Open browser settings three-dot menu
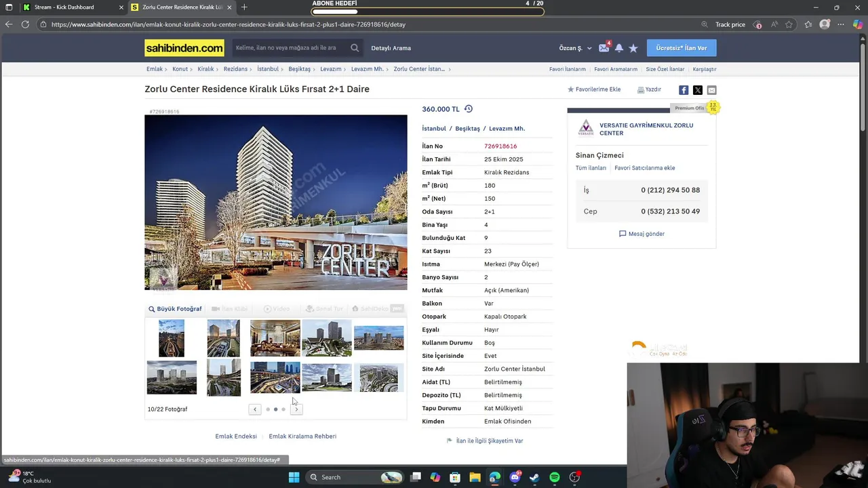This screenshot has height=488, width=868. point(842,24)
